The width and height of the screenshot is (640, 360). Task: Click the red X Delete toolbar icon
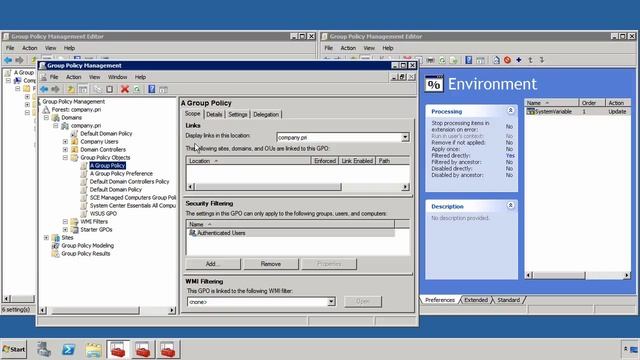[125, 89]
